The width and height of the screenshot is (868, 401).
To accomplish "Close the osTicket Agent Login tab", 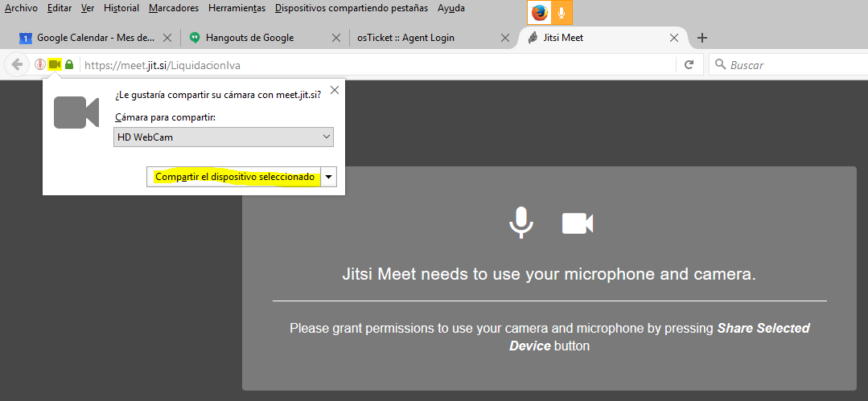I will tap(505, 38).
